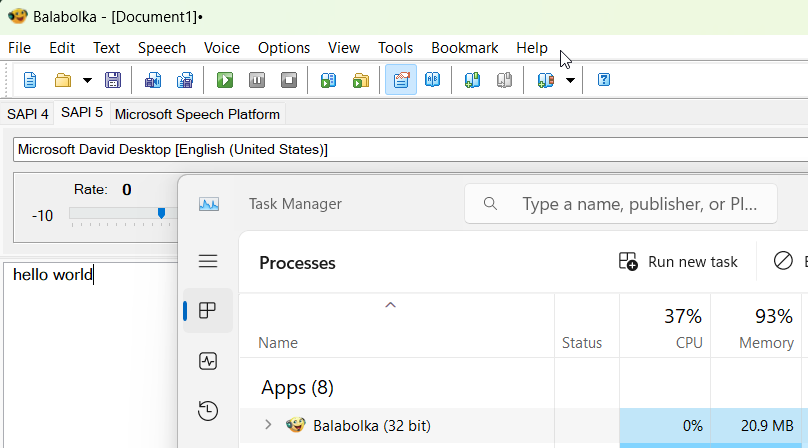
Task: Click in the hello world text area
Action: click(91, 355)
